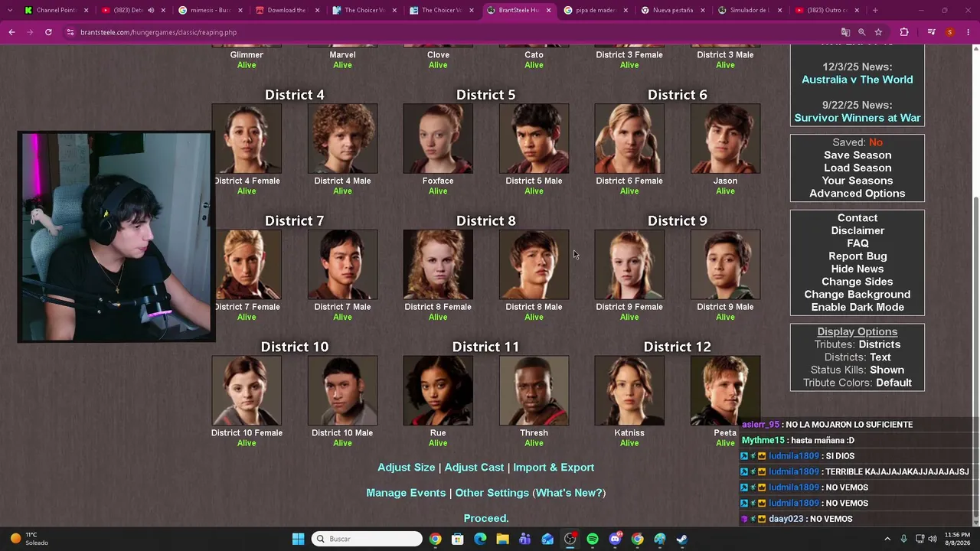Viewport: 980px width, 551px height.
Task: Click the Report Bug link
Action: (x=857, y=256)
